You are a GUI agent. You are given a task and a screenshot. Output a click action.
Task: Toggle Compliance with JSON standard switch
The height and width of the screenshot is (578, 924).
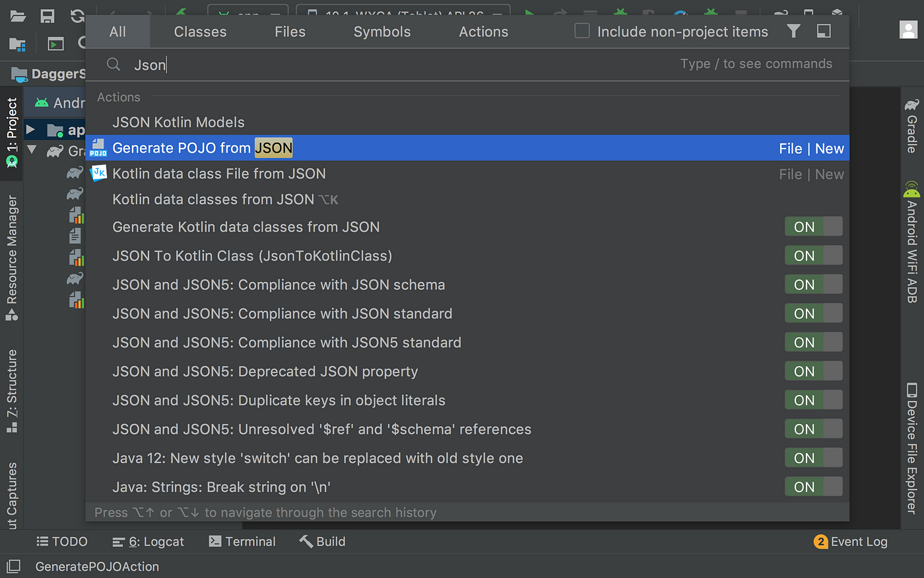point(813,314)
